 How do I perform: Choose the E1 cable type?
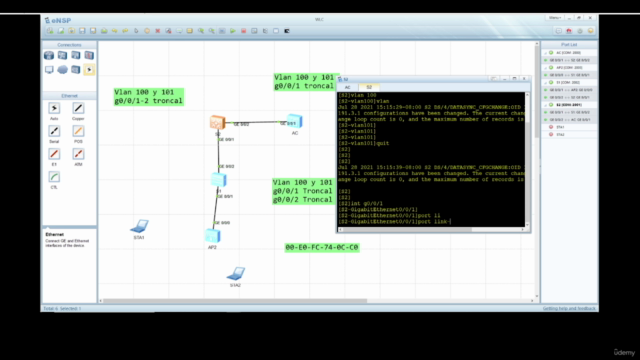[x=54, y=154]
